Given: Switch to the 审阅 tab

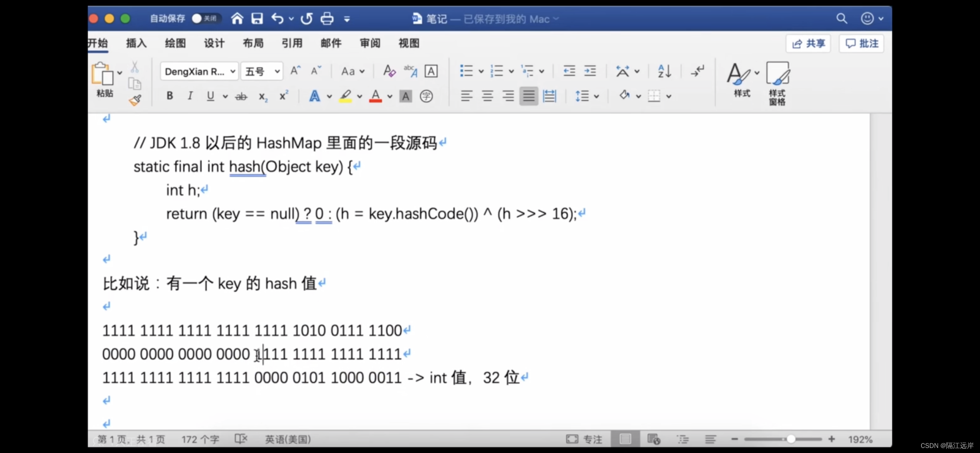Looking at the screenshot, I should [370, 43].
